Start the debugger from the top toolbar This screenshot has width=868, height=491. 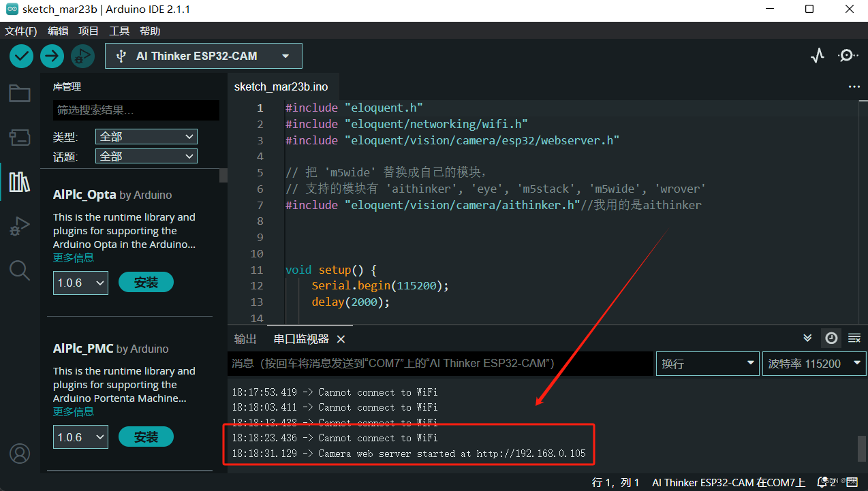[82, 56]
